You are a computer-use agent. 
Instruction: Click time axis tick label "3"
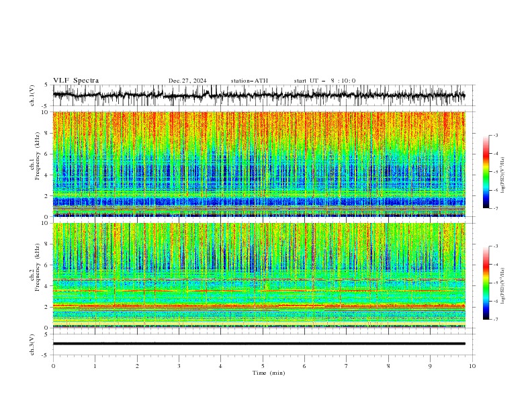click(179, 366)
